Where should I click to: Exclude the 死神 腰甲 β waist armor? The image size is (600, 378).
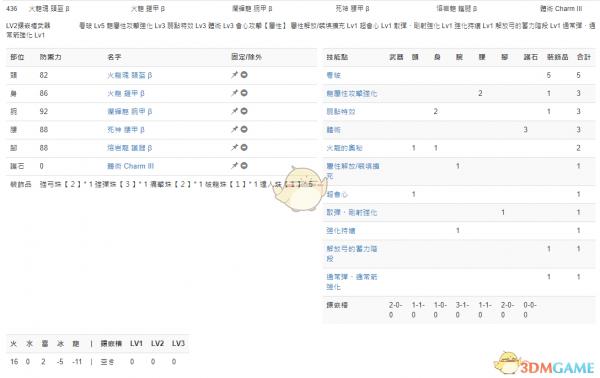pos(244,129)
